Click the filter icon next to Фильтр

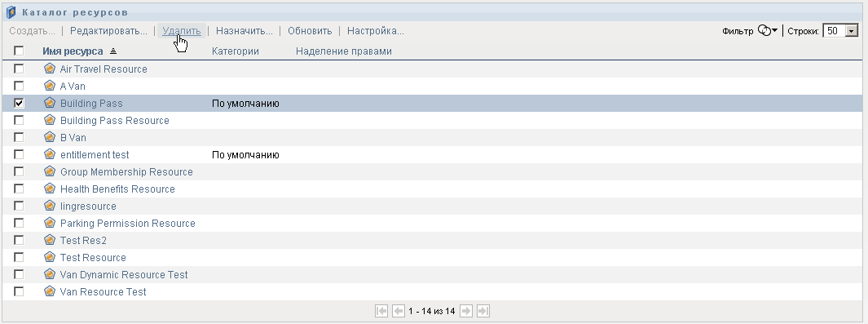point(764,31)
